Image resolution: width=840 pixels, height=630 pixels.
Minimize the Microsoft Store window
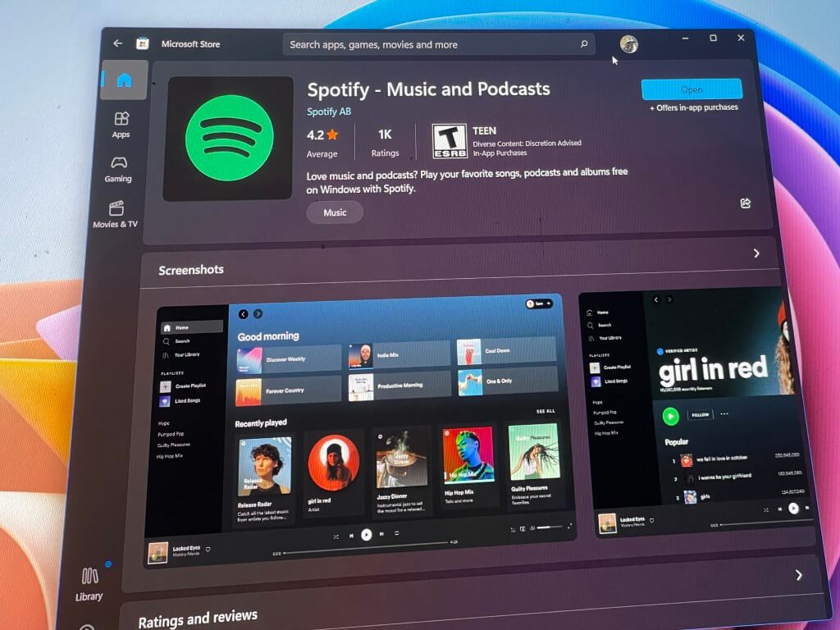[x=685, y=38]
